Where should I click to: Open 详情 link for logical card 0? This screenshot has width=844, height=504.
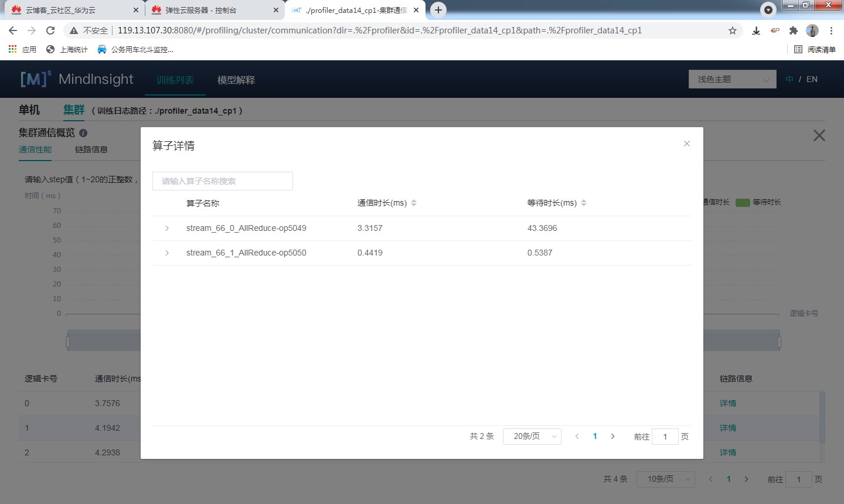pyautogui.click(x=728, y=403)
